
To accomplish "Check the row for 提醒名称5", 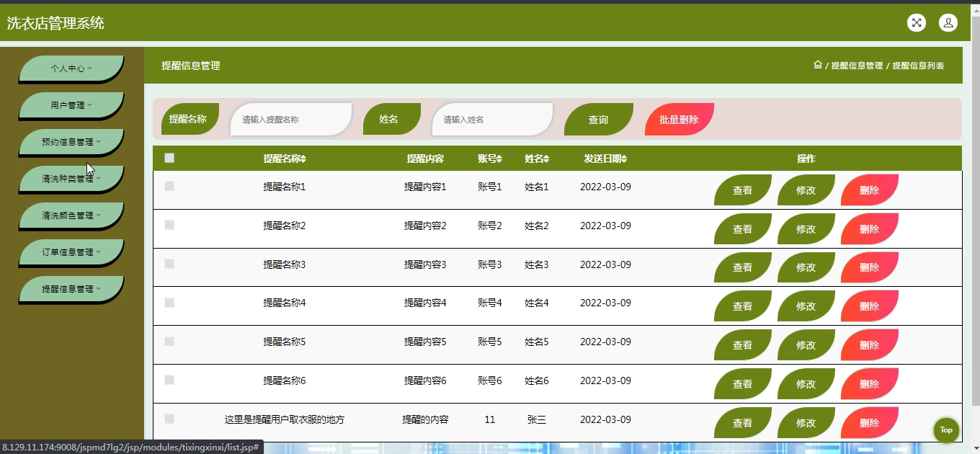I will 169,341.
